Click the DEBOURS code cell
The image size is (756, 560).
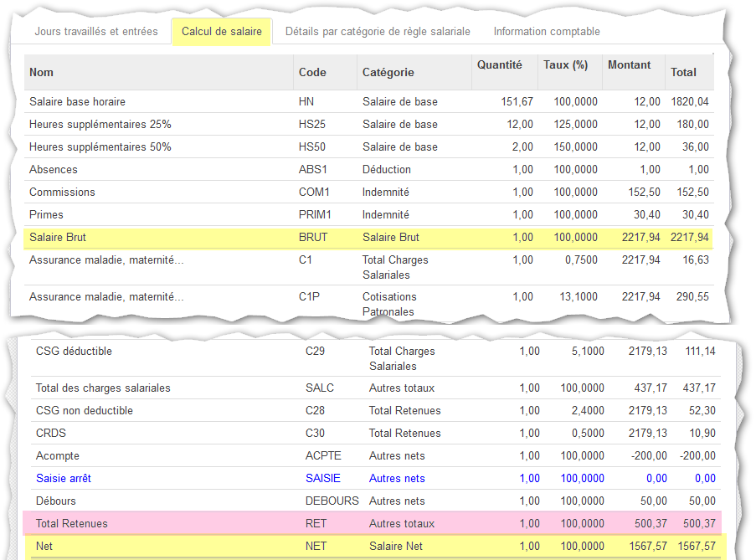332,501
